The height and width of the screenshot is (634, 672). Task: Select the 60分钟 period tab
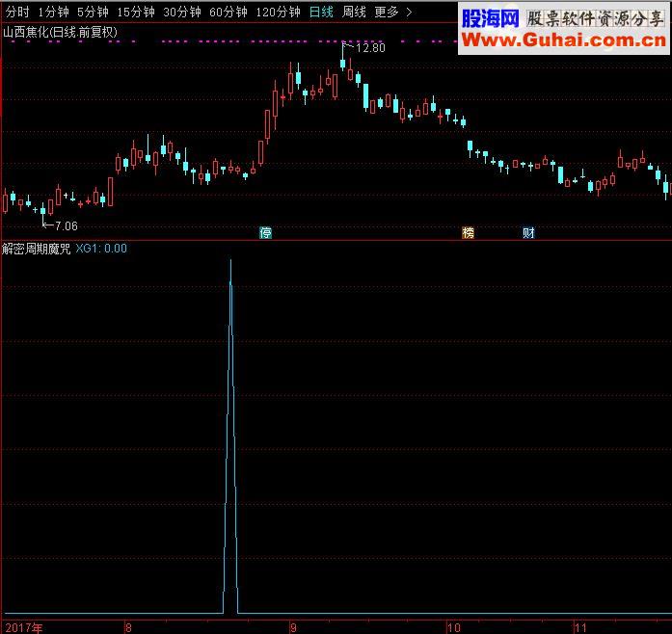[x=228, y=12]
